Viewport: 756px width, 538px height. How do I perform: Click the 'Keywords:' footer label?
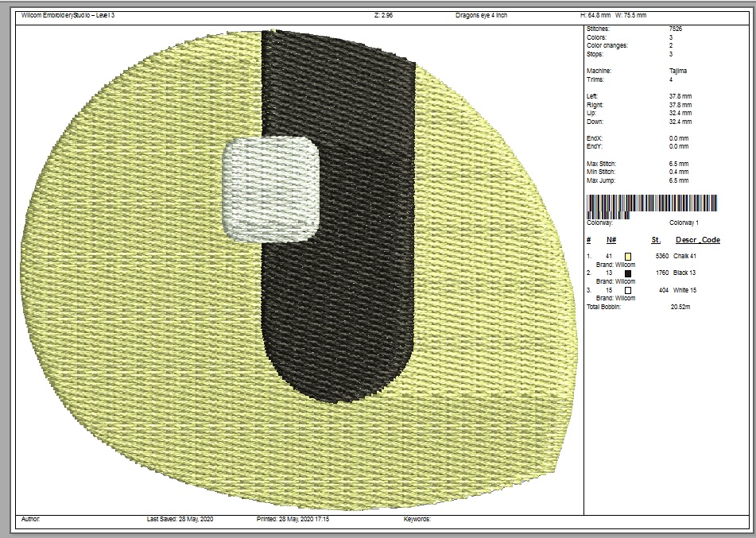click(417, 519)
